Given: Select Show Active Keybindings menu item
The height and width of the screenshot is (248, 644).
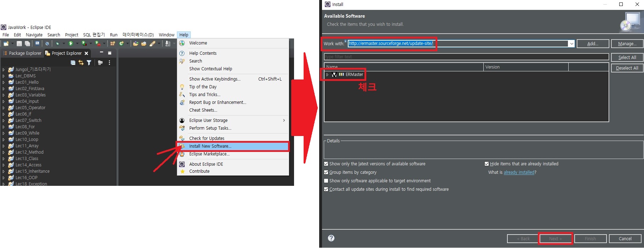Looking at the screenshot, I should click(233, 79).
